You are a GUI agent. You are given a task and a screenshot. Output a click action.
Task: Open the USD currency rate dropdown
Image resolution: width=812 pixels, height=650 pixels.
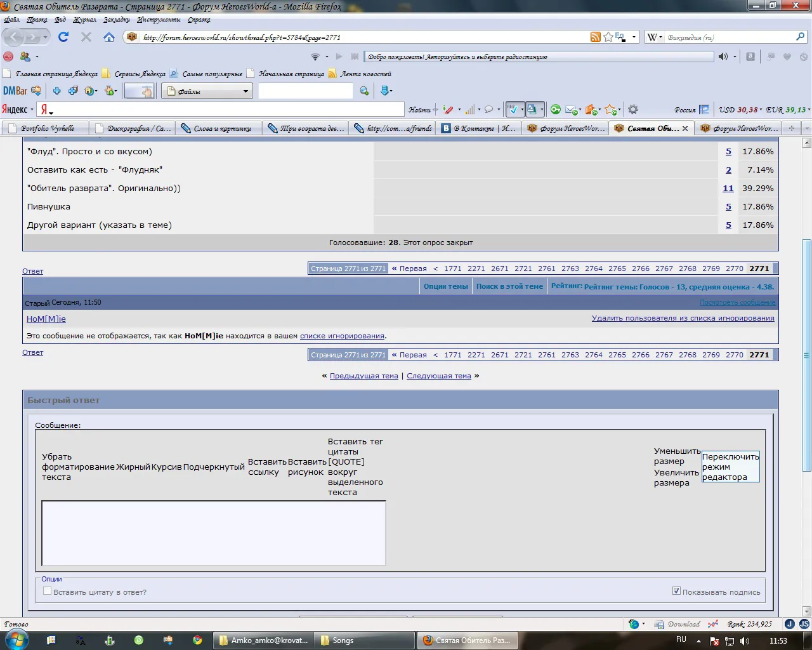[741, 109]
